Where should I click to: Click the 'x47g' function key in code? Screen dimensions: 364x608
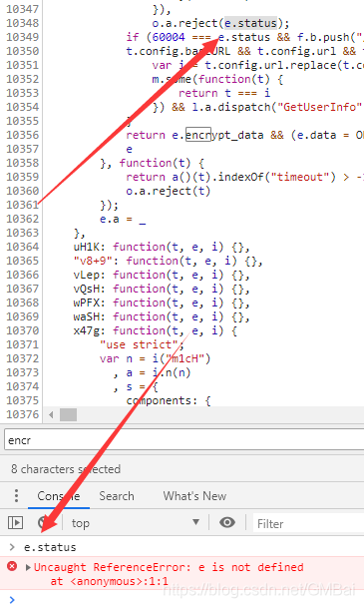[x=87, y=330]
